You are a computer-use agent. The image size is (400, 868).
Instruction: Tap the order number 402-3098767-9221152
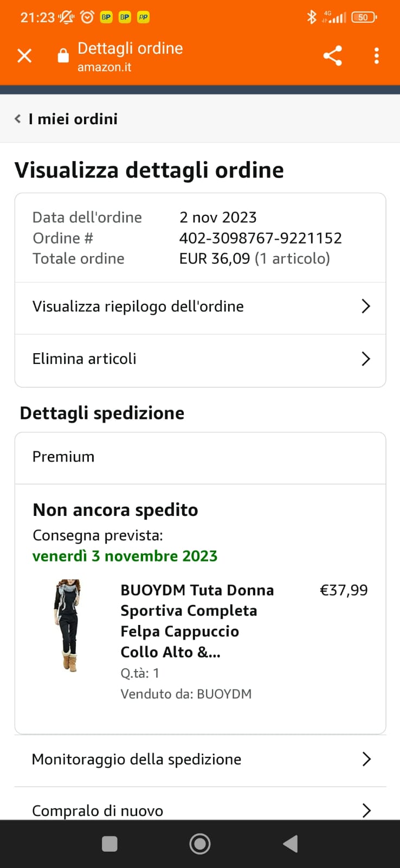click(x=260, y=238)
